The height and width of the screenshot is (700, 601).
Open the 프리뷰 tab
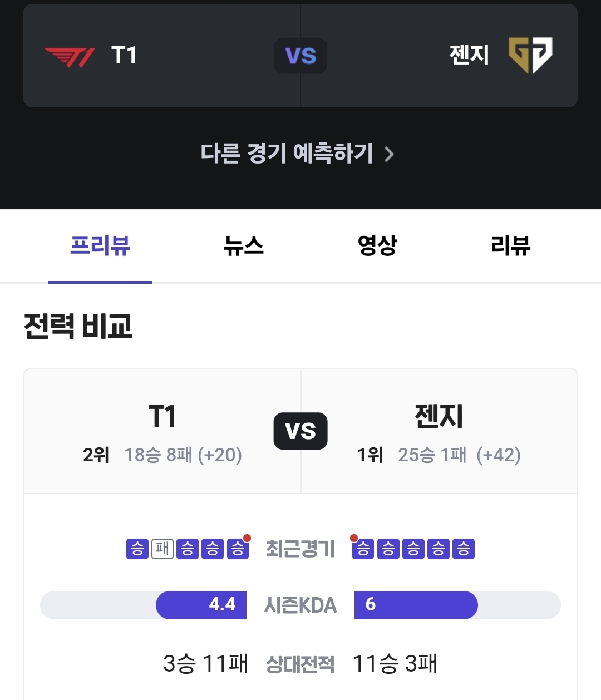pos(100,246)
